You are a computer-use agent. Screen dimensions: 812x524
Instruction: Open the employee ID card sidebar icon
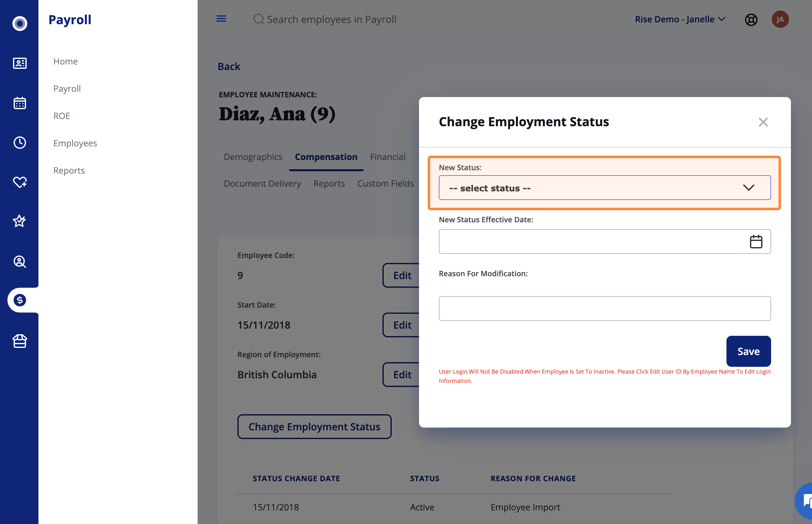[x=20, y=63]
